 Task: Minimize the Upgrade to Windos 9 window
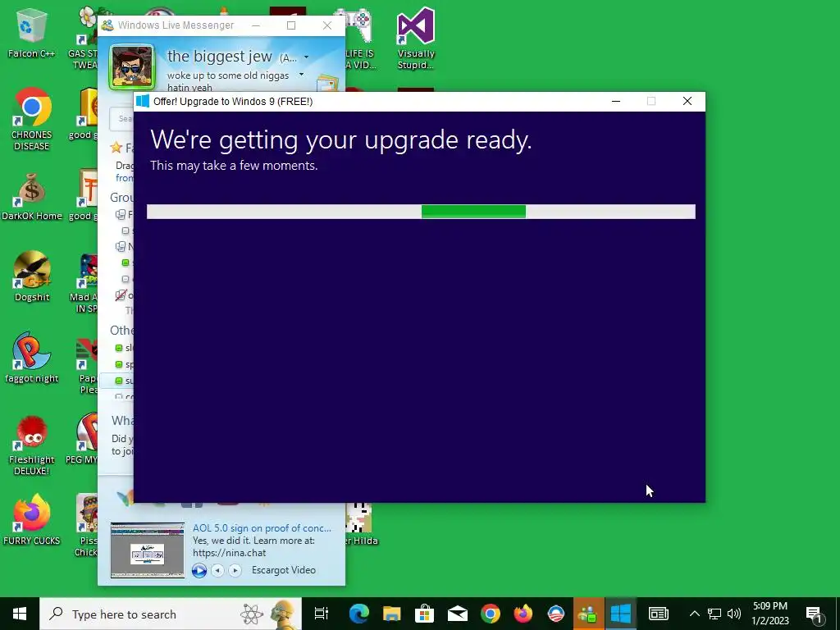616,101
